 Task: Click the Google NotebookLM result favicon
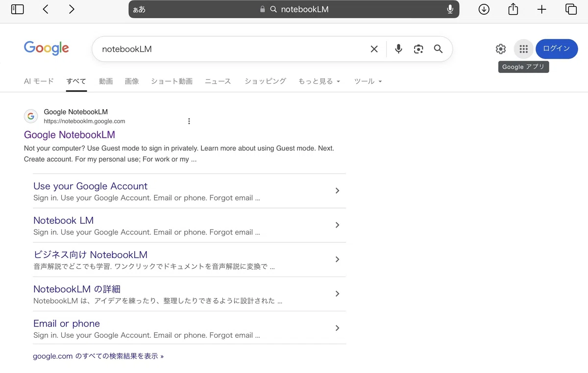point(31,116)
